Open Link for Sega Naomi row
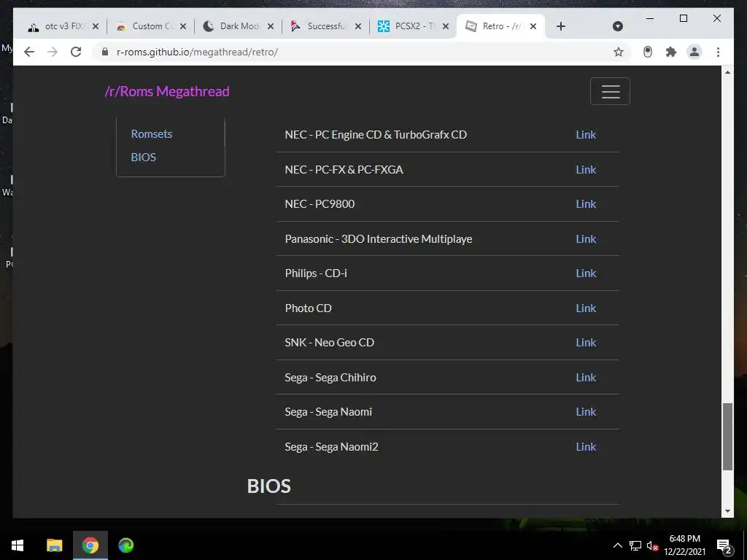Screen dimensions: 747x560 (586, 412)
